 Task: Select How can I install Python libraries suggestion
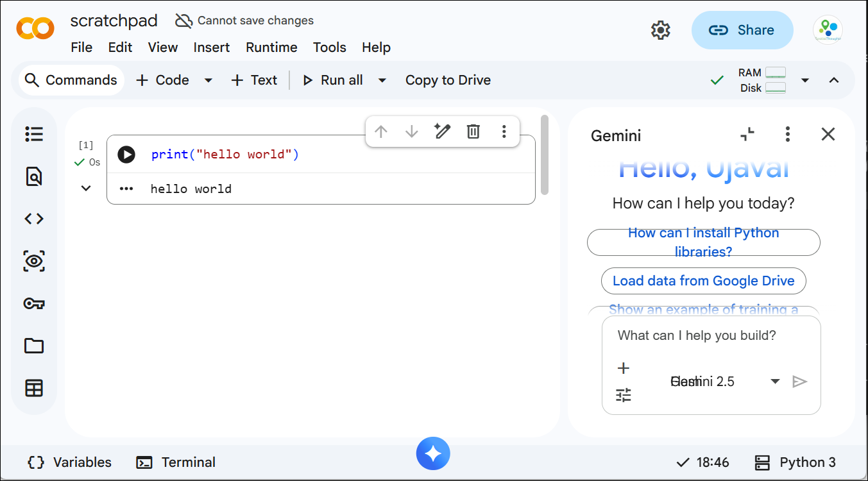point(704,242)
